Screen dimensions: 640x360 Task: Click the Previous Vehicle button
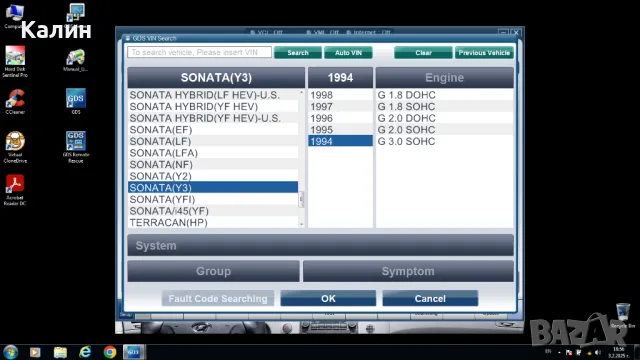coord(484,53)
